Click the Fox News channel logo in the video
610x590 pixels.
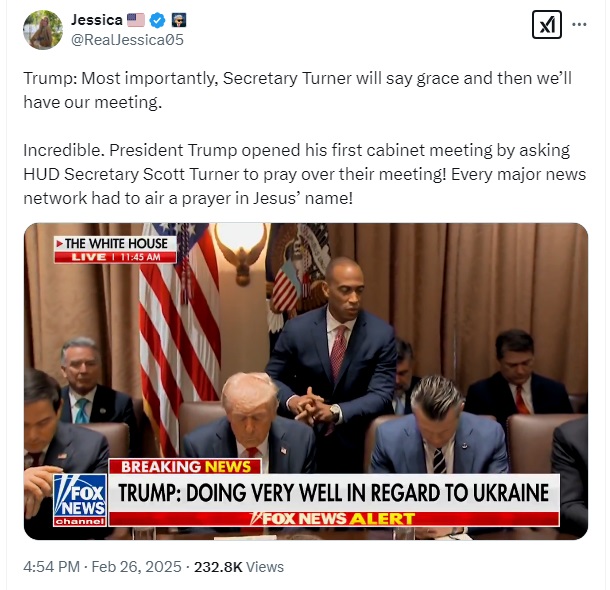click(x=80, y=500)
